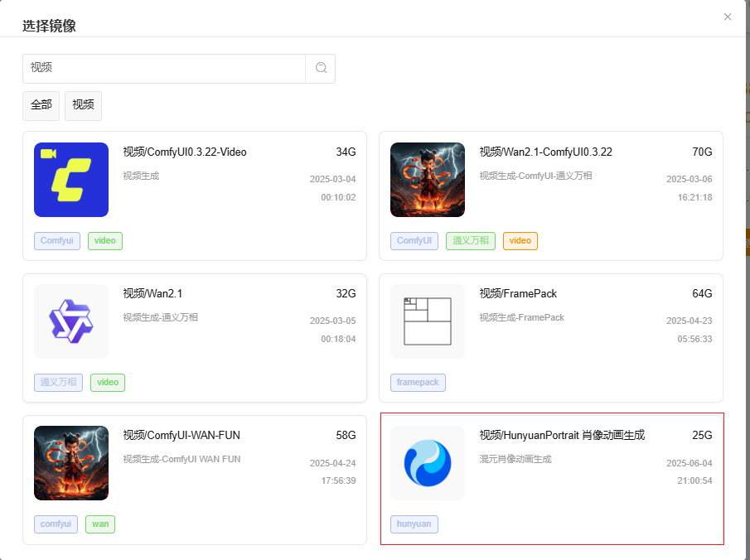Screen dimensions: 750x560
Task: Click the 2025-03-05 date
Action: click(333, 321)
